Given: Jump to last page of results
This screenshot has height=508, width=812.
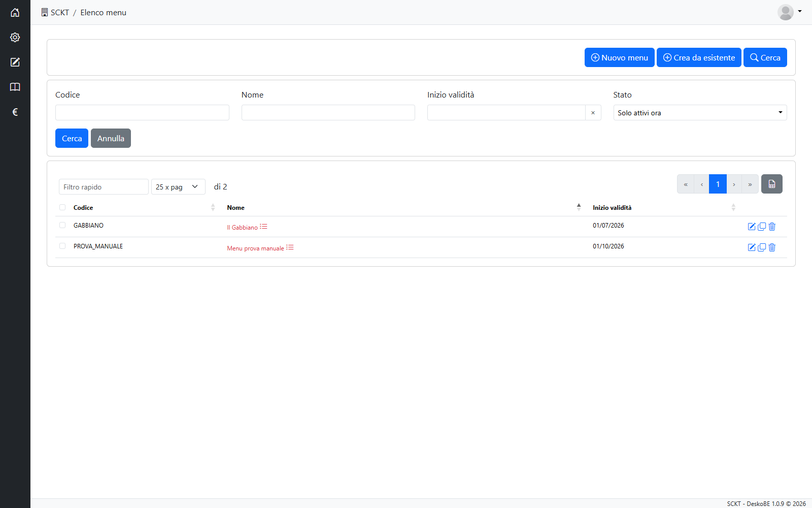Looking at the screenshot, I should pyautogui.click(x=750, y=184).
